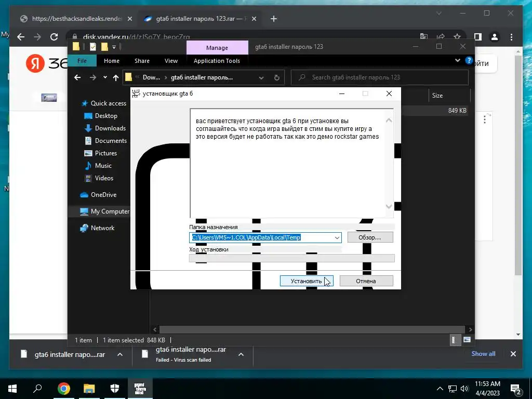Open taskbar search icon
Screen dimensions: 532x399
37,388
